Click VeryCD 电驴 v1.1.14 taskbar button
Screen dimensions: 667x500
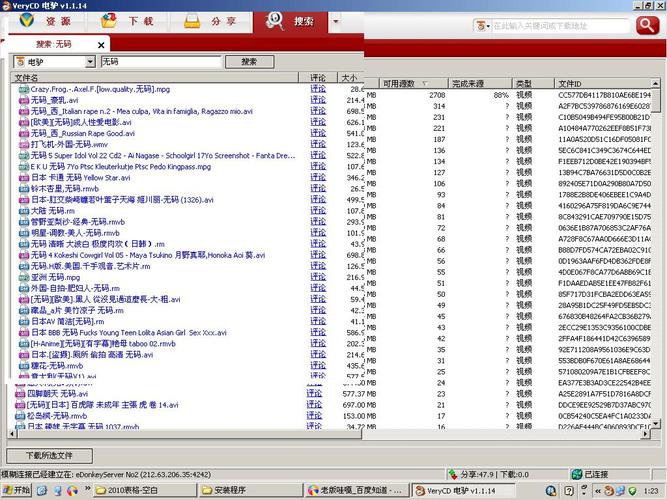click(464, 491)
